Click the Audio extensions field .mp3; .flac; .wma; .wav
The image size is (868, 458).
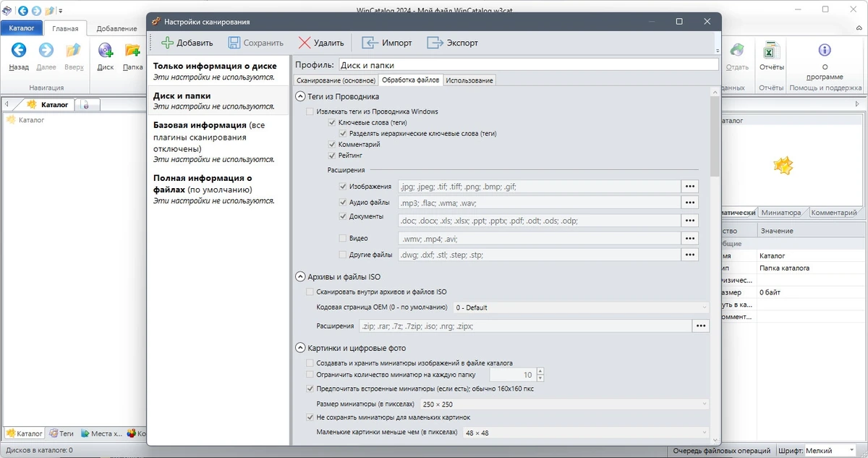click(x=538, y=203)
